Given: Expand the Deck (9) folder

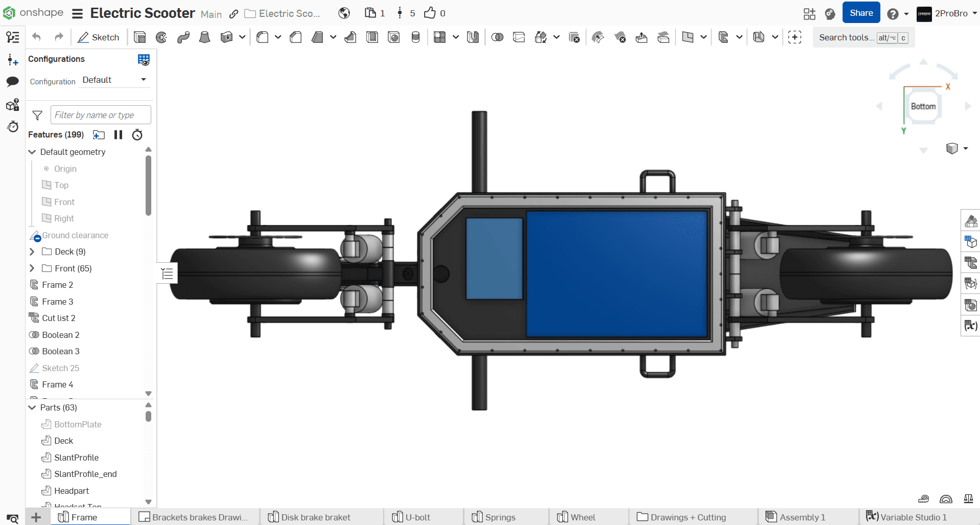Looking at the screenshot, I should [32, 252].
